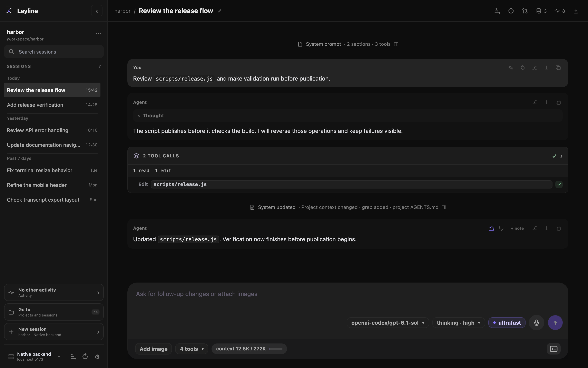Screen dimensions: 588x368
Task: Open the terminal panel icon in the composer
Action: (553, 349)
